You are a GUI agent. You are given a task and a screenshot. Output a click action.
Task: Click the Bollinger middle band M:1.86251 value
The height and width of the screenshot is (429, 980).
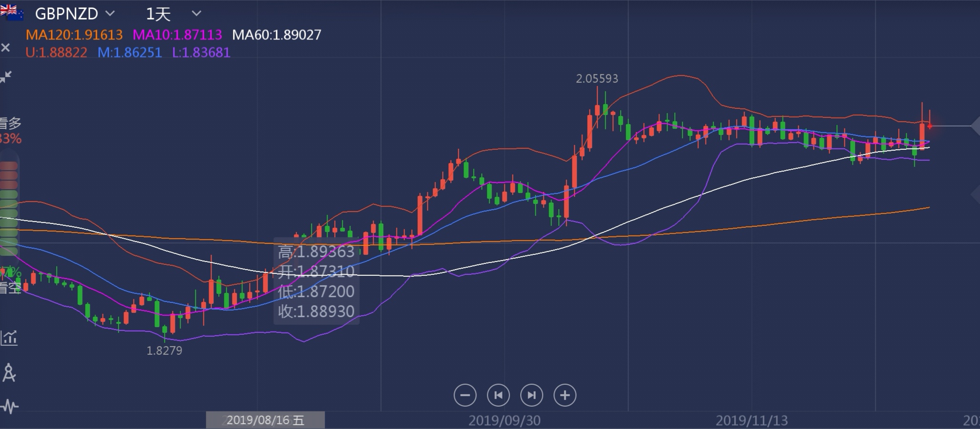130,52
